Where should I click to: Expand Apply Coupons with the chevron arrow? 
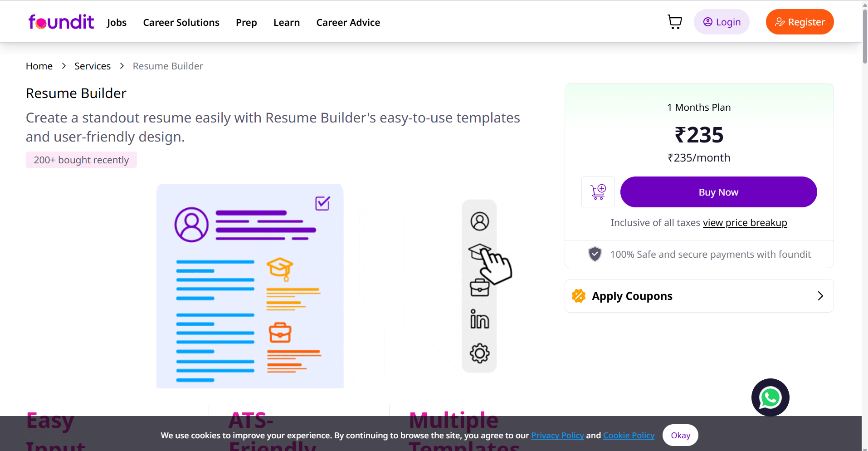pos(820,296)
